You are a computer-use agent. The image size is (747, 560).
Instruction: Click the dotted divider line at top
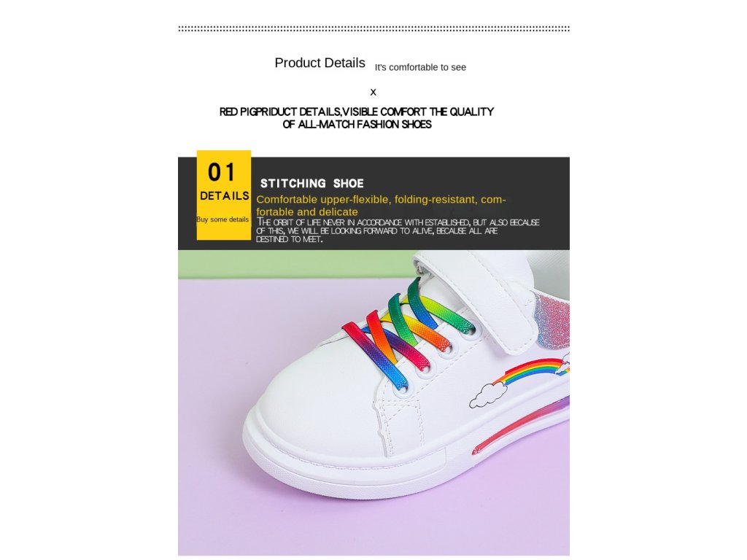pyautogui.click(x=373, y=28)
